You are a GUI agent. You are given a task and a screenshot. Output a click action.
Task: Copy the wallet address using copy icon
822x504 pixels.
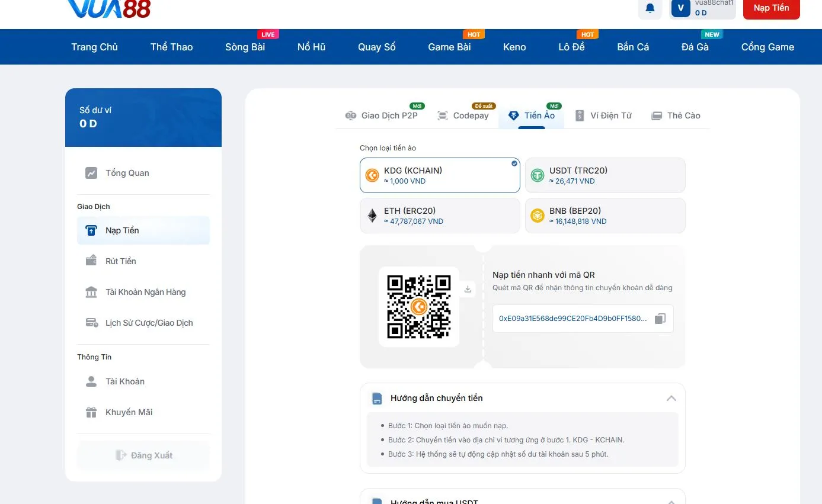[660, 319]
